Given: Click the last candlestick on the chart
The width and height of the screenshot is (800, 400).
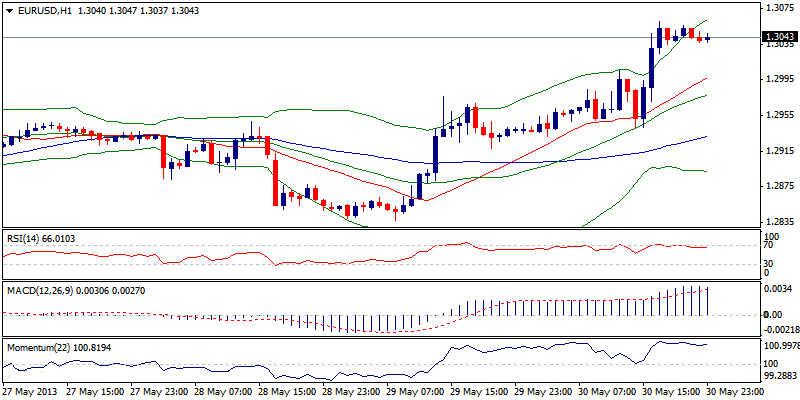Looking at the screenshot, I should pos(708,38).
